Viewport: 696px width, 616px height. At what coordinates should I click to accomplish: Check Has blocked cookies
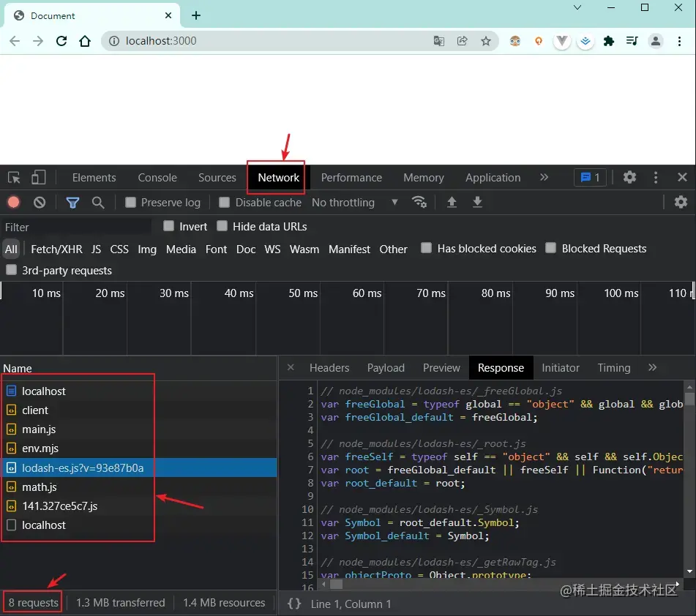[426, 247]
